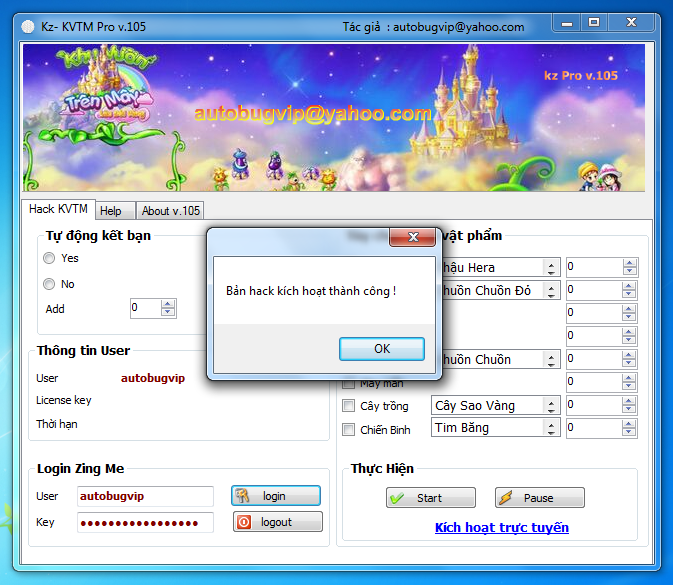This screenshot has width=673, height=585.
Task: Click the License key label
Action: click(x=64, y=400)
